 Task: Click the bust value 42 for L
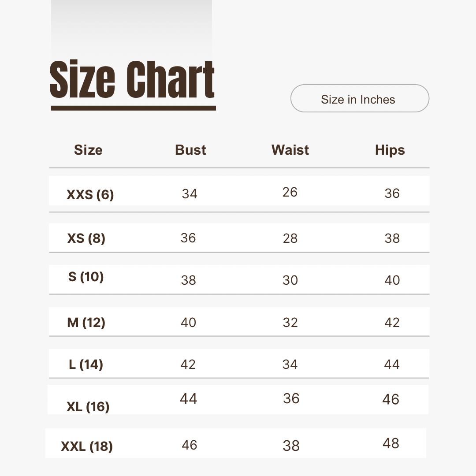pyautogui.click(x=188, y=364)
